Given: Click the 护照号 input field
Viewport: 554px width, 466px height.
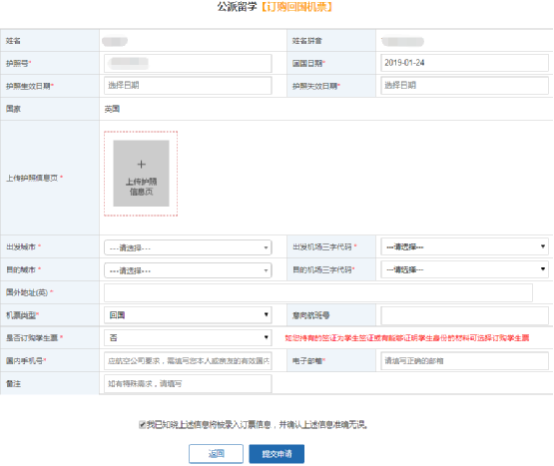Looking at the screenshot, I should [188, 63].
